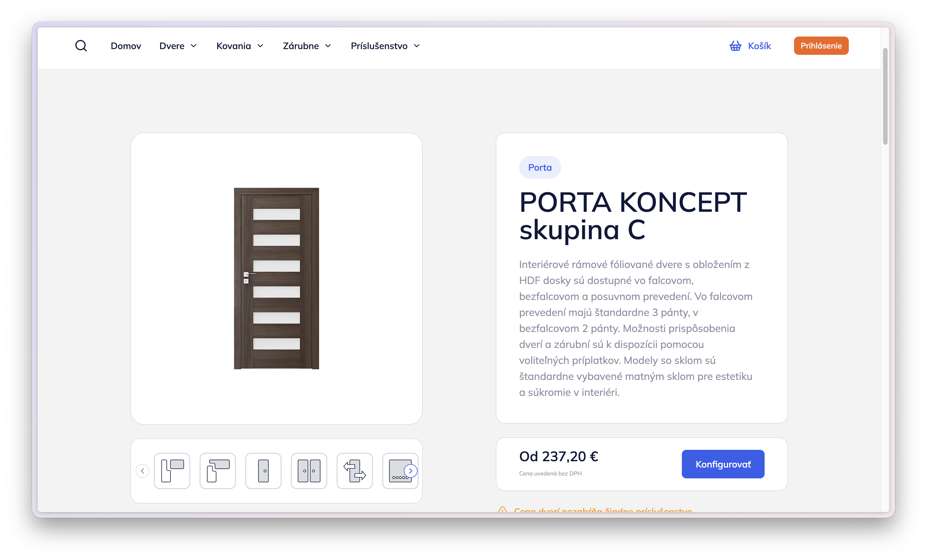This screenshot has height=560, width=927.
Task: Click the note Cena uvedená bez DPH
Action: pyautogui.click(x=550, y=474)
